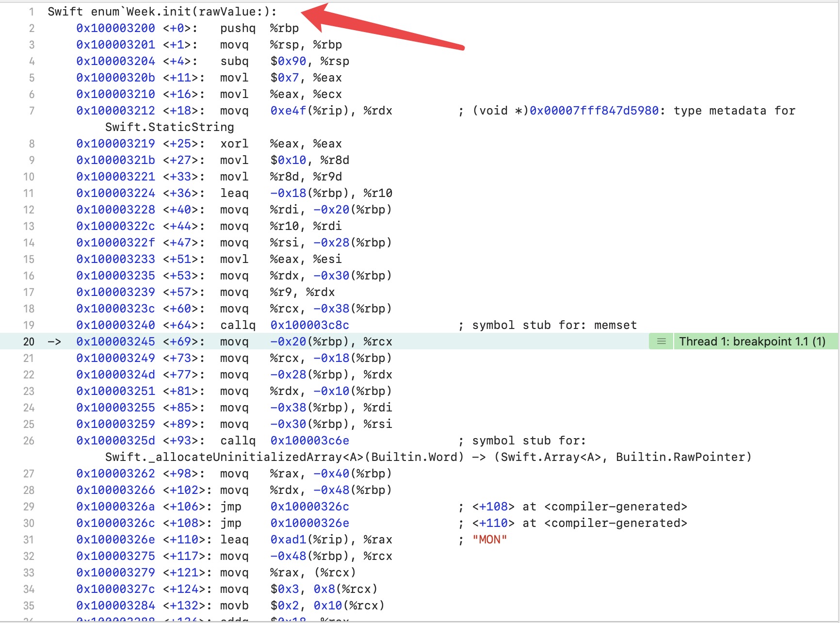Image resolution: width=840 pixels, height=623 pixels.
Task: Click the value $0x7 on line 5
Action: 285,78
